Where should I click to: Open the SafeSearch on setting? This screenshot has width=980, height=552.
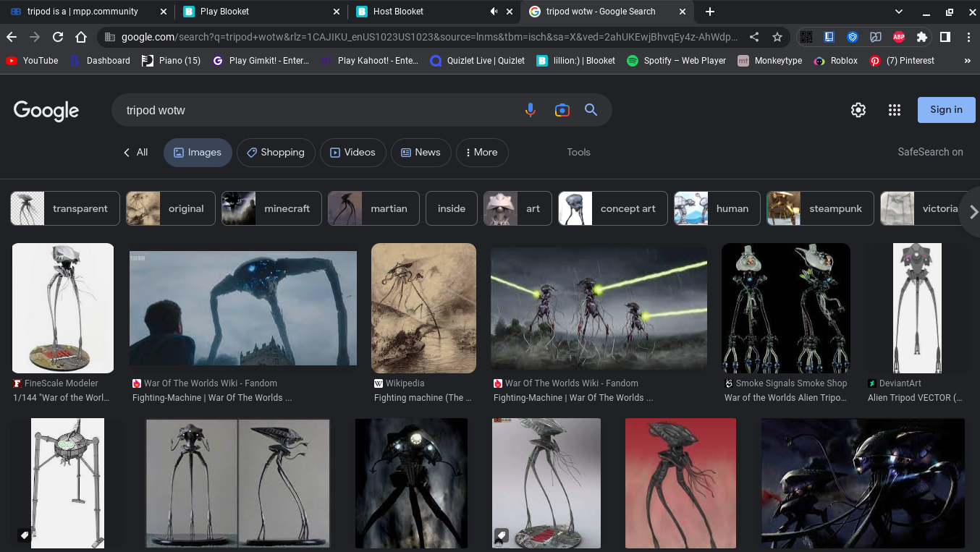click(x=930, y=152)
